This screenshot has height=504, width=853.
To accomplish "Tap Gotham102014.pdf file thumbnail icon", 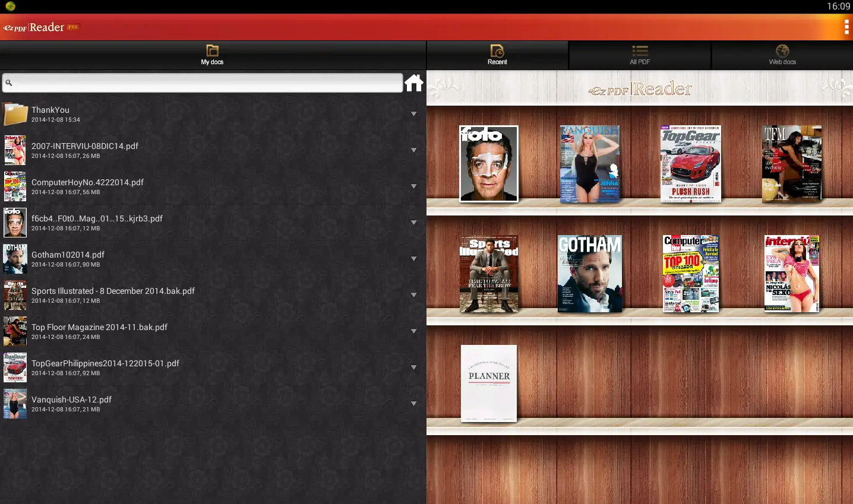I will pyautogui.click(x=15, y=259).
